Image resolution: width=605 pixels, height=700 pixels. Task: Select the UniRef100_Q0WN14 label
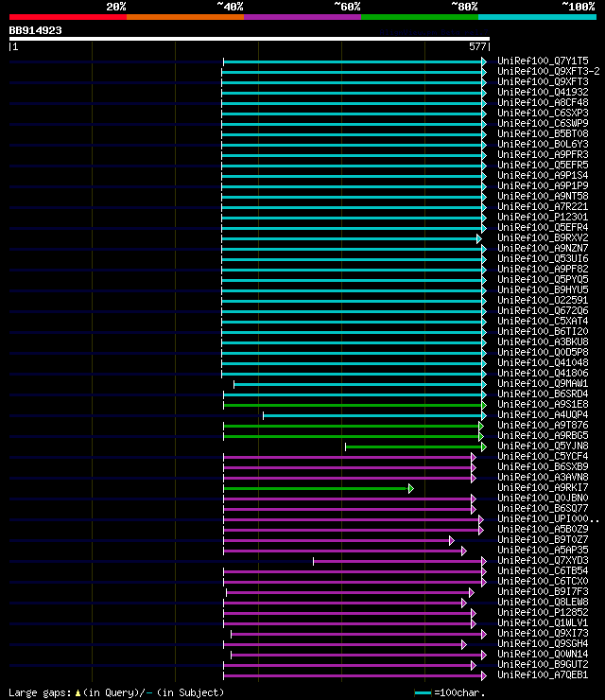coord(543,654)
